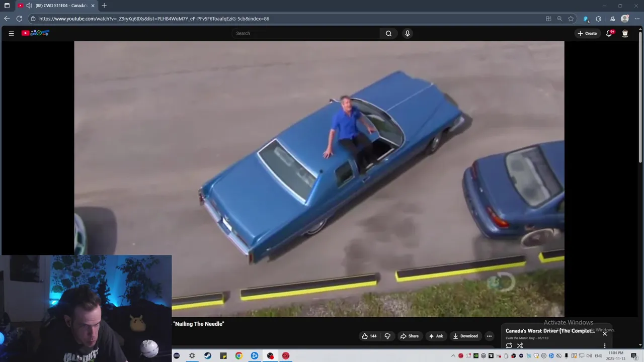Show hidden system tray icons

pos(453,355)
